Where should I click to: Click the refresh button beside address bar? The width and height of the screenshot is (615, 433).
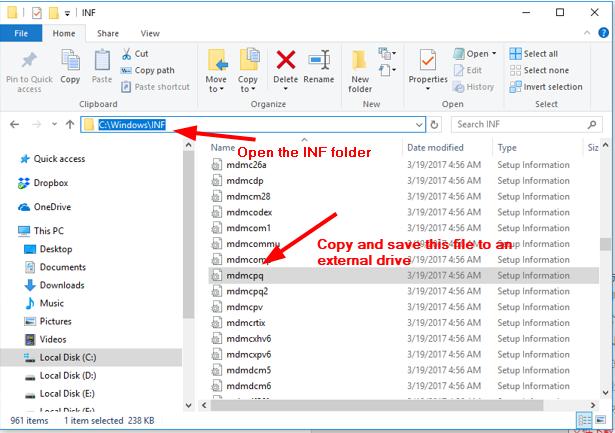click(x=434, y=125)
